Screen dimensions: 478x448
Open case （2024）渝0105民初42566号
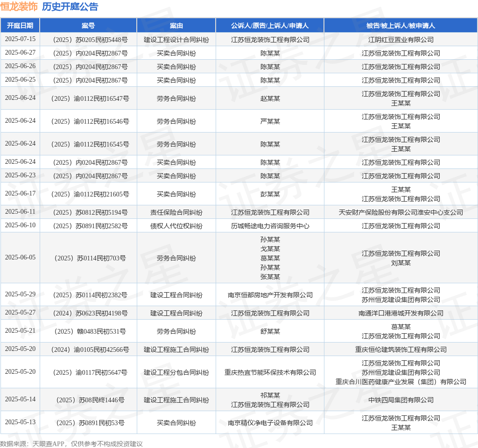coord(88,350)
